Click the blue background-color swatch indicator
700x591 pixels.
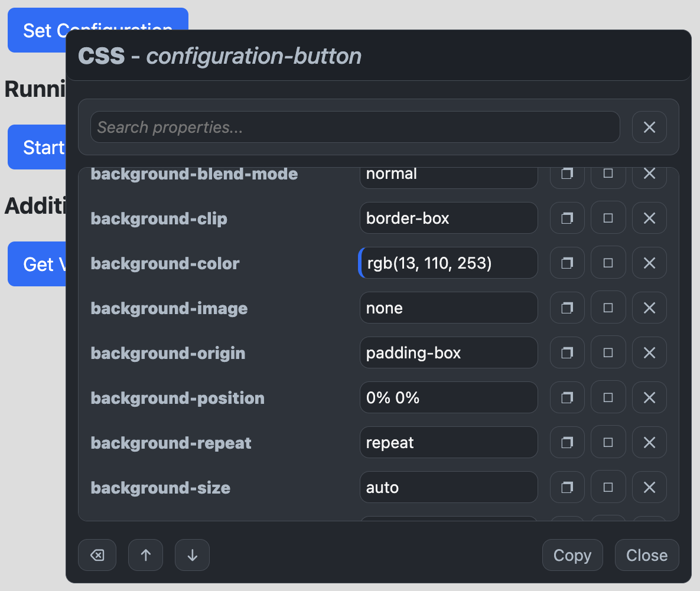click(x=361, y=263)
